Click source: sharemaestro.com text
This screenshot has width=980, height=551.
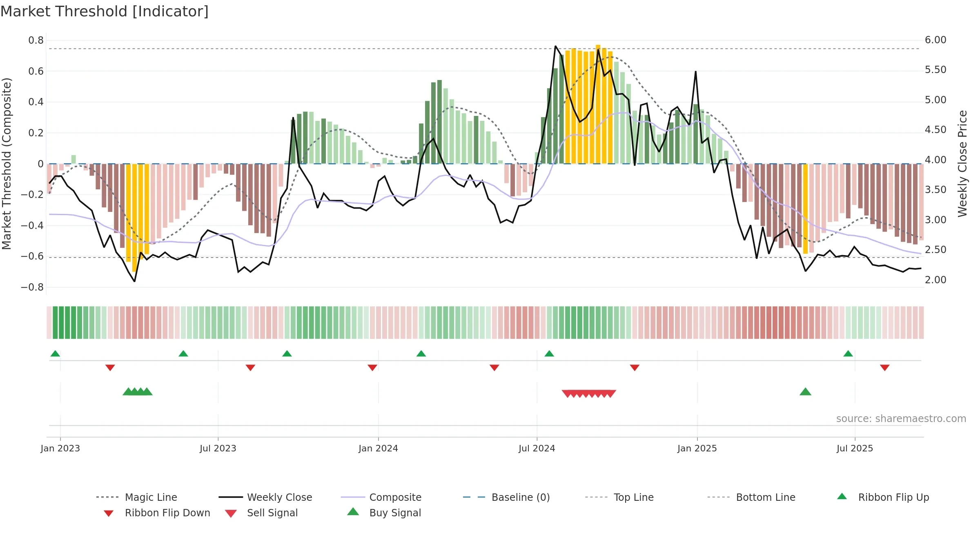(x=901, y=419)
